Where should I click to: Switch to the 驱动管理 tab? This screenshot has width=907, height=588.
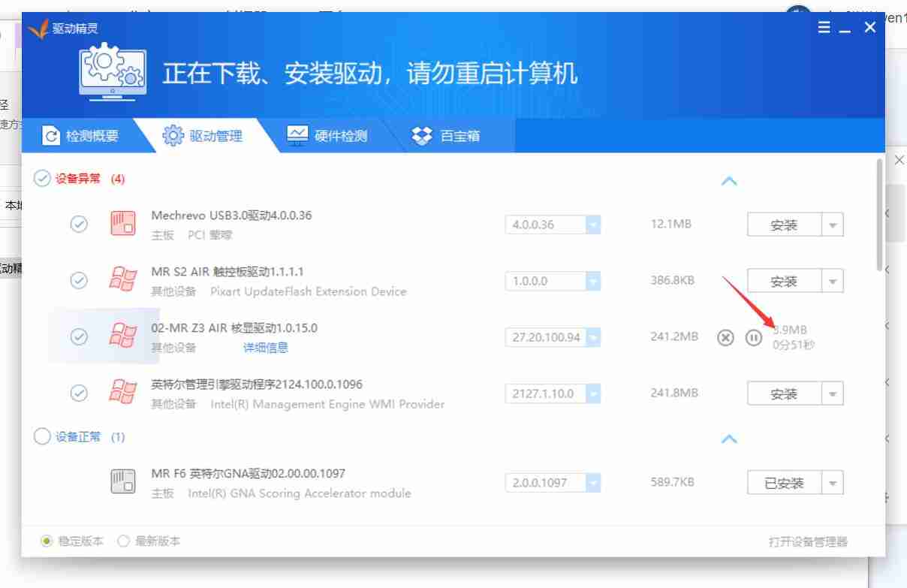203,136
